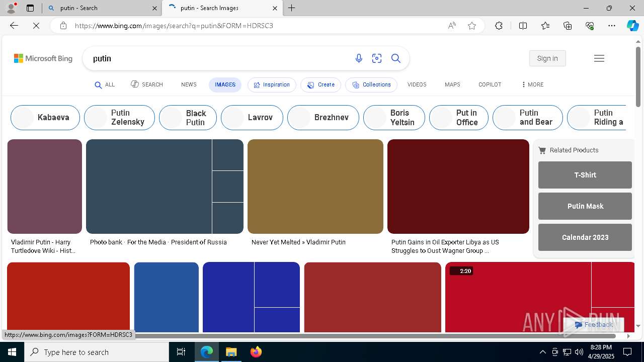Click the Calendar 2023 related product
The image size is (644, 362).
click(x=585, y=237)
